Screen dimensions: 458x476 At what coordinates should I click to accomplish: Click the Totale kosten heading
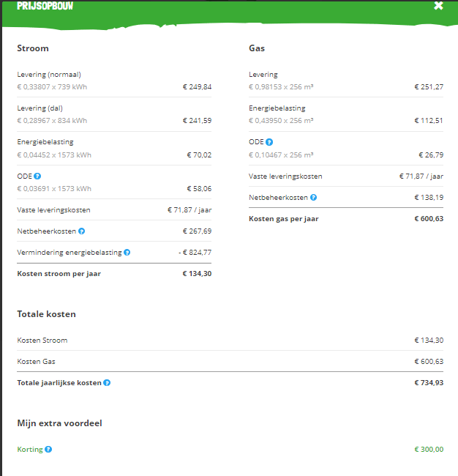46,314
